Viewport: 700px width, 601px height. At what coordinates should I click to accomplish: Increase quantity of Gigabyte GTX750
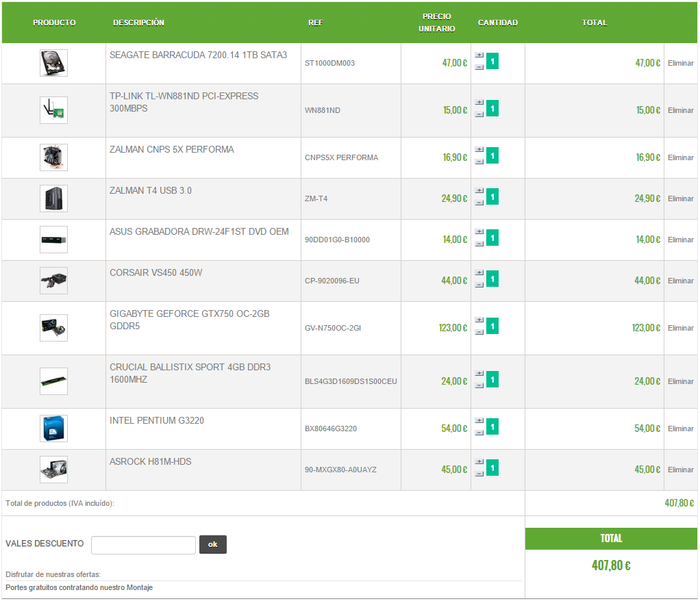pyautogui.click(x=479, y=320)
